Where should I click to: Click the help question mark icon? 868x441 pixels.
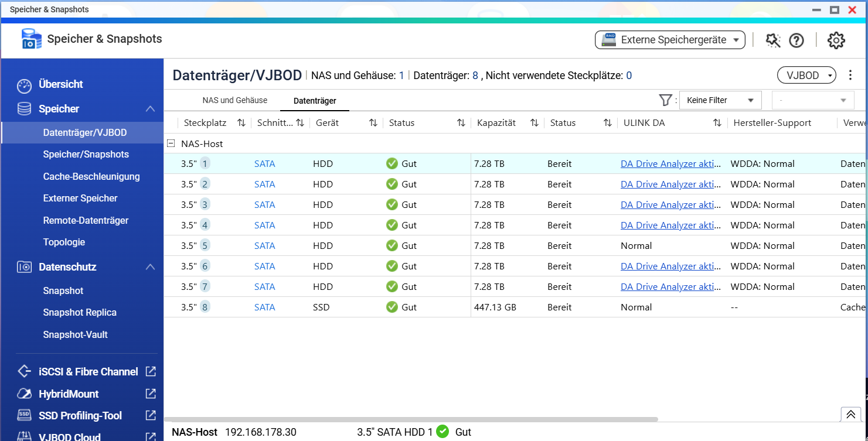coord(796,40)
